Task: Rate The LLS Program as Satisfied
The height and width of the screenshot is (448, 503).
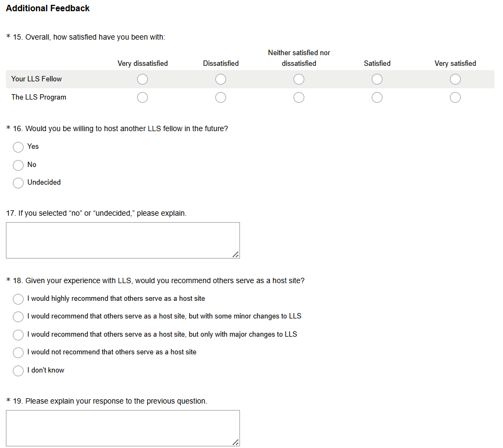Action: 377,97
